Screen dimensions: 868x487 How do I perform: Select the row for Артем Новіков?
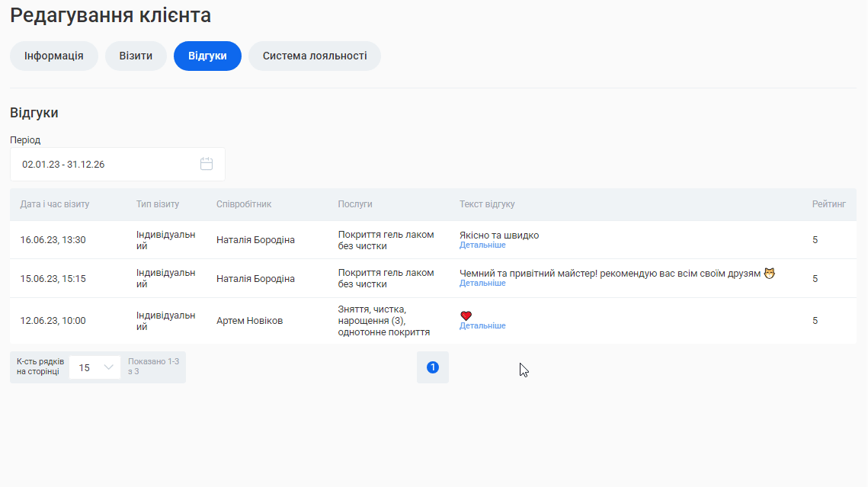point(249,321)
